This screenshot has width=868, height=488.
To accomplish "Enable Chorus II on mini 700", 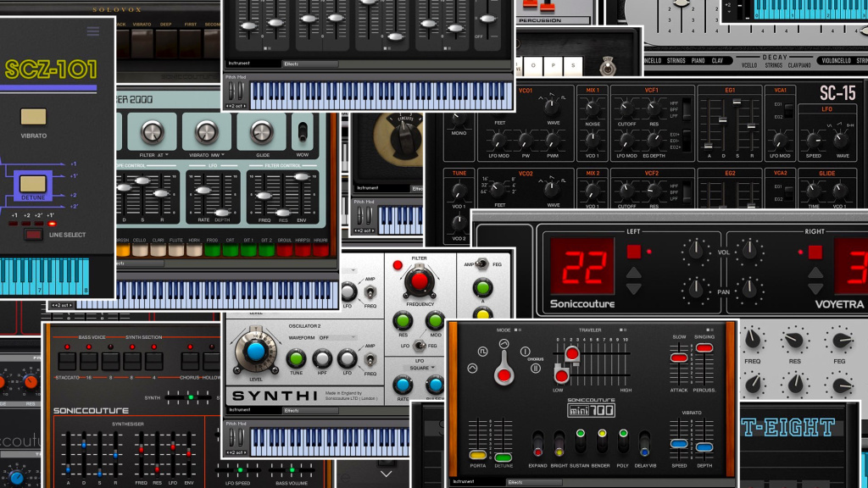I will coord(536,368).
